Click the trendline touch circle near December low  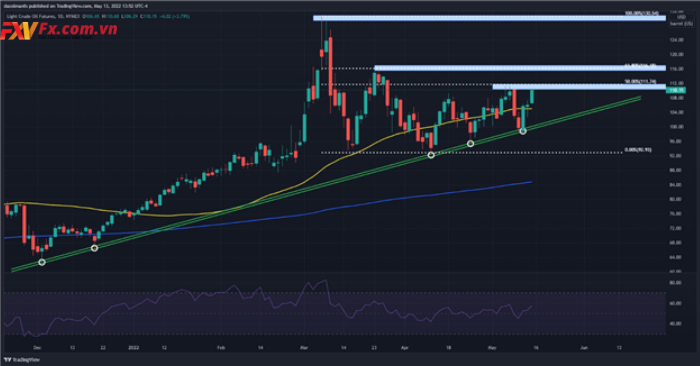[42, 262]
